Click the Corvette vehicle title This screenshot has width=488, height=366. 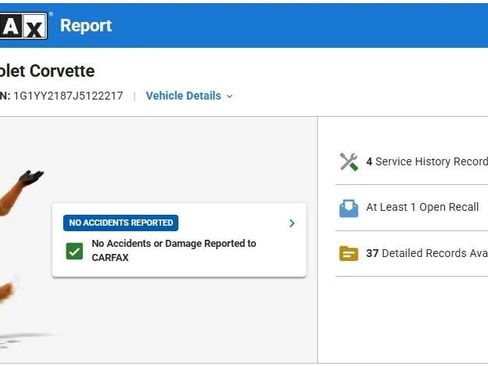point(47,71)
